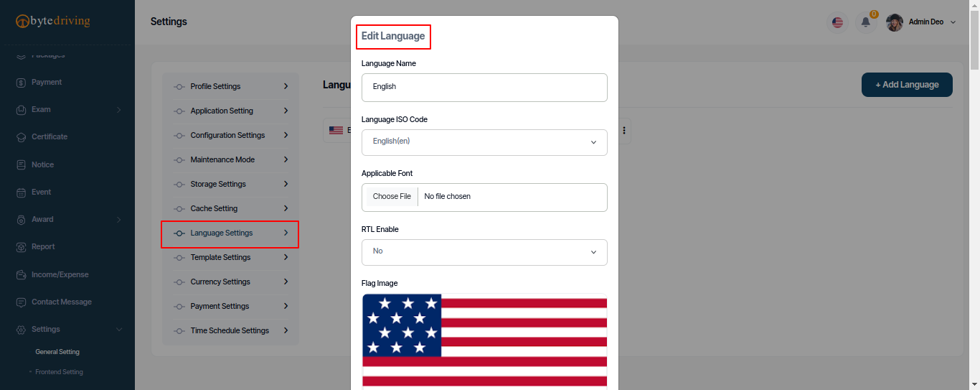Open the US flag language switcher
980x390 pixels.
837,22
